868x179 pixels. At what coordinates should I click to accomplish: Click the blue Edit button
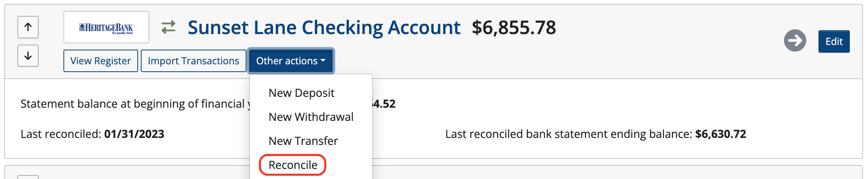[x=834, y=41]
